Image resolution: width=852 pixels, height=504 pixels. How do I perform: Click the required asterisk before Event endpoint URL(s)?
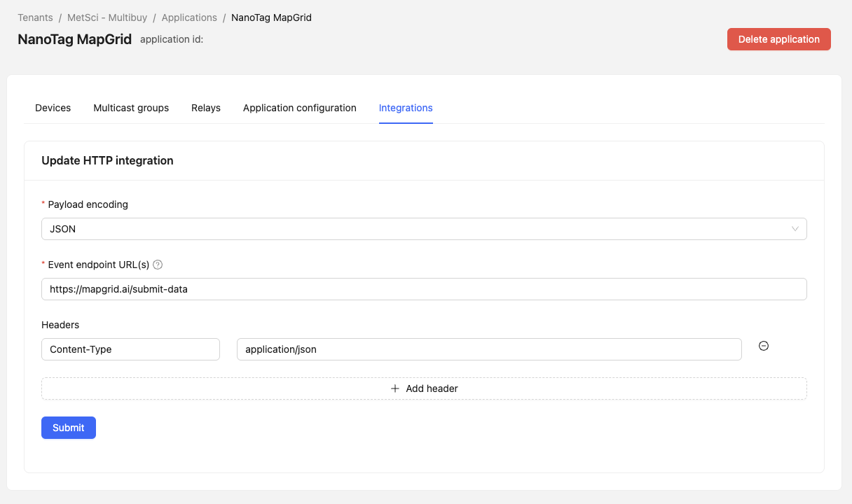[42, 265]
